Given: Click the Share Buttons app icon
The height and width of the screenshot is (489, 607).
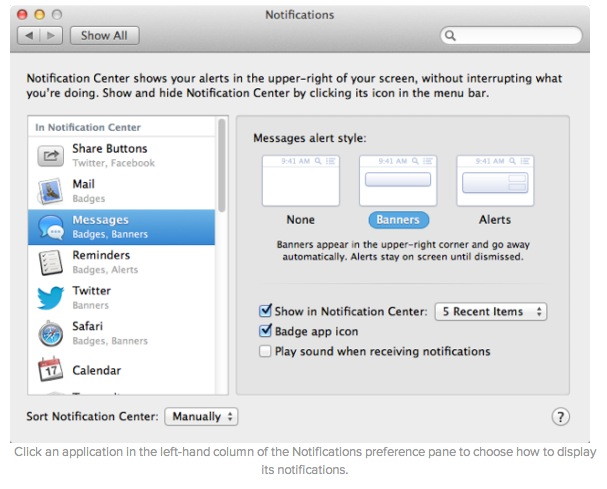Looking at the screenshot, I should 50,156.
